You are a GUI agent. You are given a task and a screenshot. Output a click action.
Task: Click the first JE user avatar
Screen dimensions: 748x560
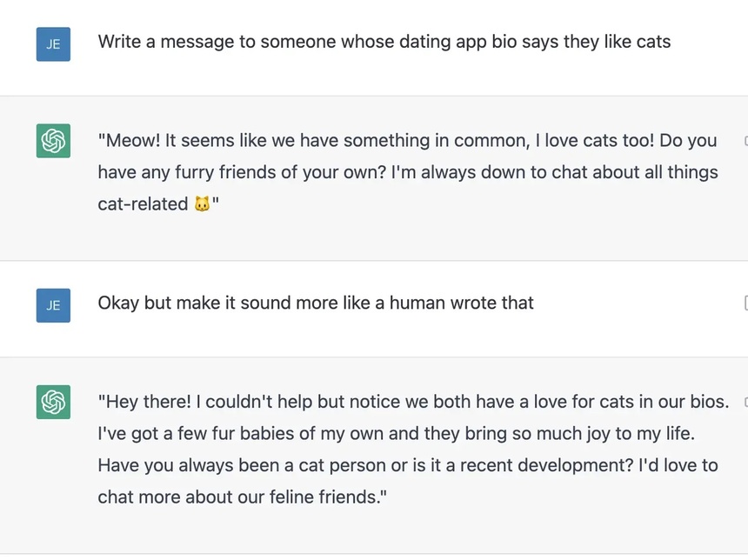[53, 43]
